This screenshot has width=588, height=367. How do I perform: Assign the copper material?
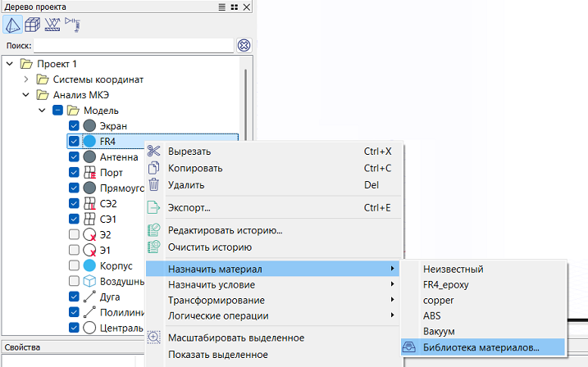440,300
